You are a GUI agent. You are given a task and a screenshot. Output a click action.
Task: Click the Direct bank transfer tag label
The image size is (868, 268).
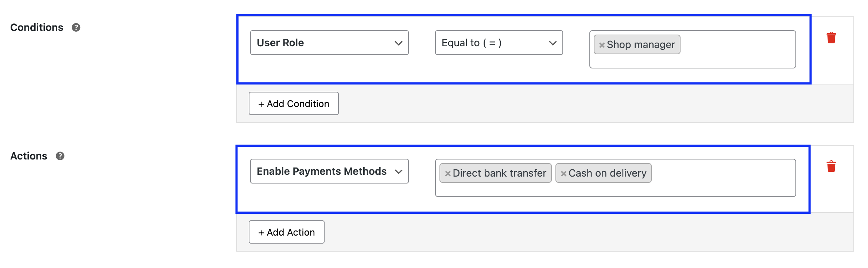(499, 173)
